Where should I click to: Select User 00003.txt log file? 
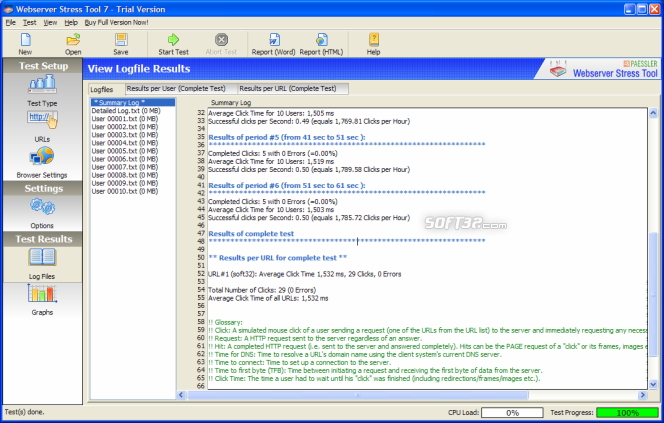(x=124, y=135)
